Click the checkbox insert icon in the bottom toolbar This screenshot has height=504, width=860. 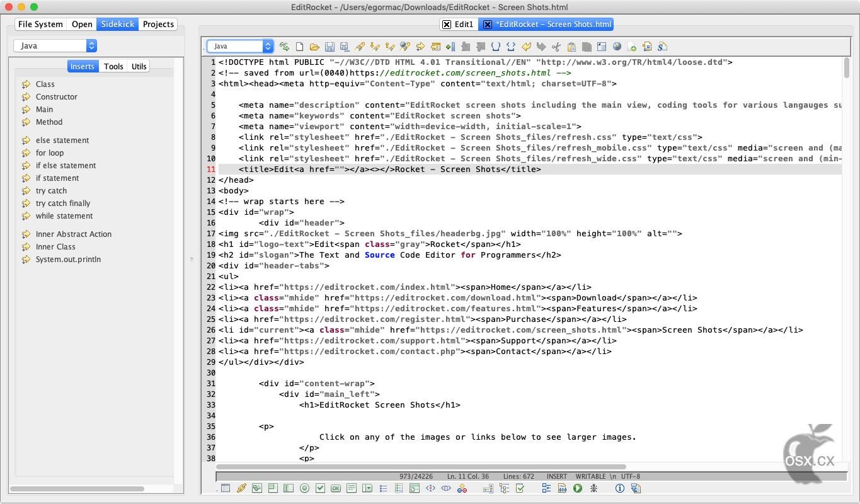[x=320, y=488]
